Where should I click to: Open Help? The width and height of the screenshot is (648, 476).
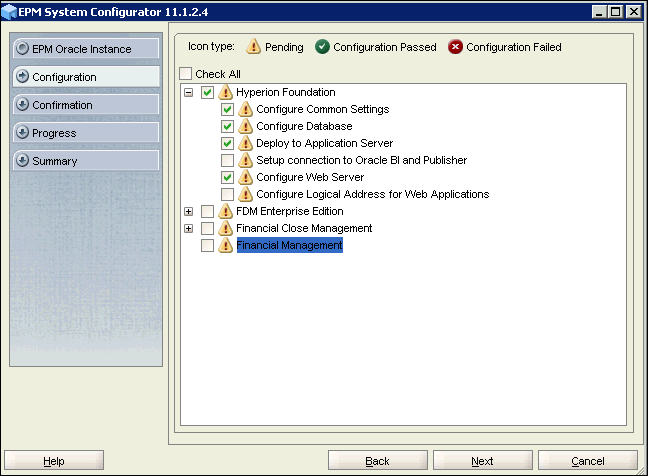pos(54,460)
